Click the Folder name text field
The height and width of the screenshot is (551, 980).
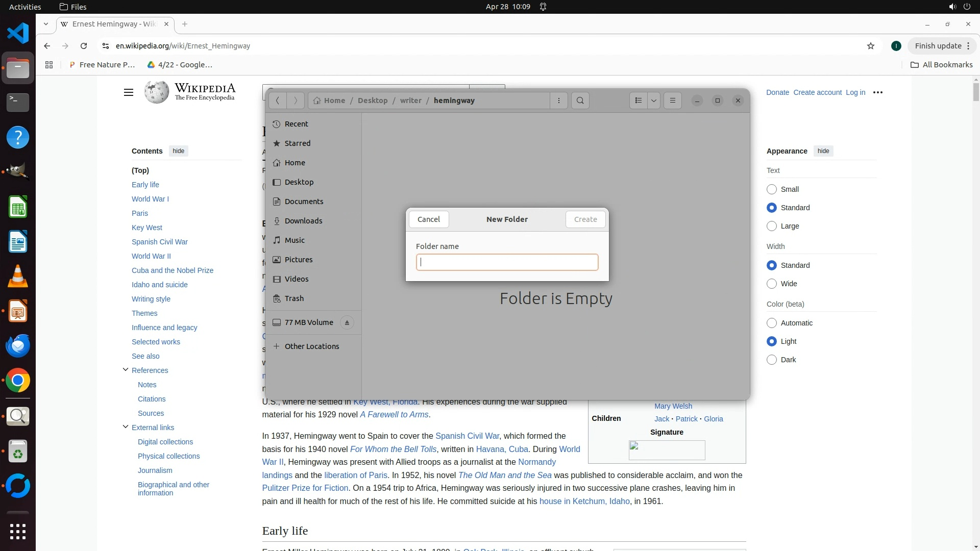pyautogui.click(x=507, y=262)
